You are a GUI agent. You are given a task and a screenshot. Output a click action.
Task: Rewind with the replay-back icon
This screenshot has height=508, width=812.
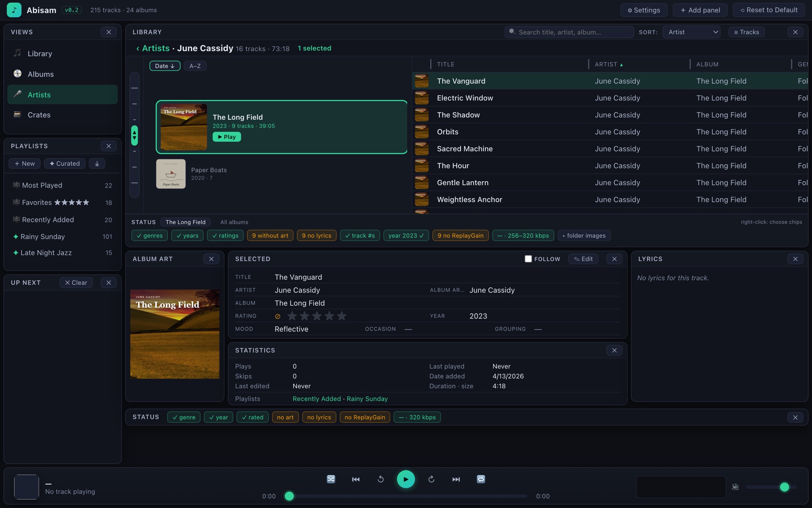[380, 479]
